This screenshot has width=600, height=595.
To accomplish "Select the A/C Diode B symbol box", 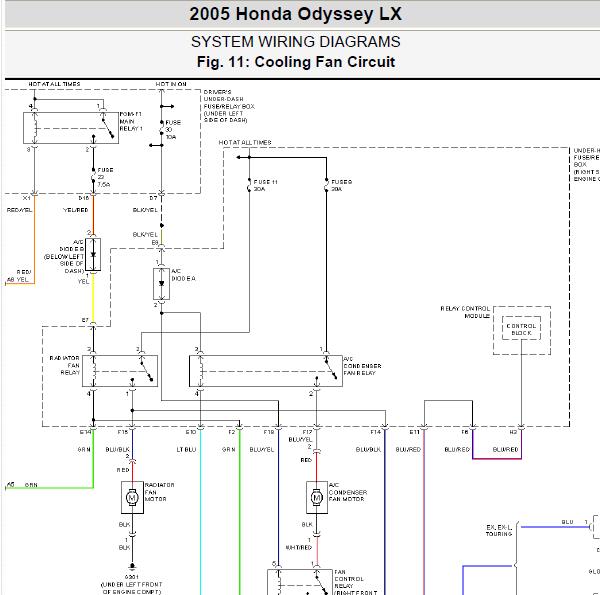I will tap(93, 254).
